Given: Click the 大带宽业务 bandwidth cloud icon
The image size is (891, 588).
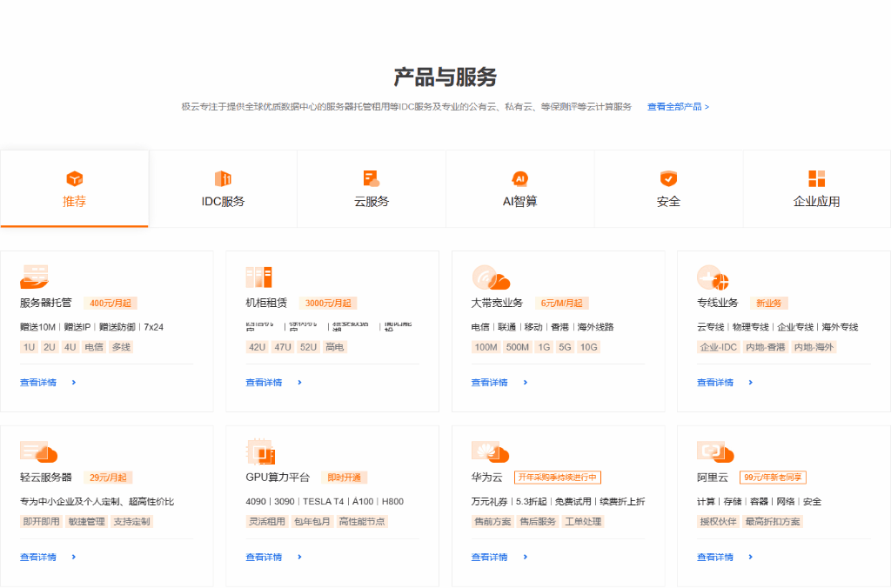Looking at the screenshot, I should tap(490, 277).
